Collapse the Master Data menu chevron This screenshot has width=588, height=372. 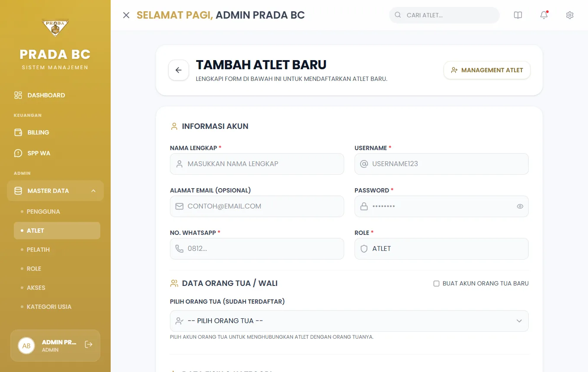point(93,191)
